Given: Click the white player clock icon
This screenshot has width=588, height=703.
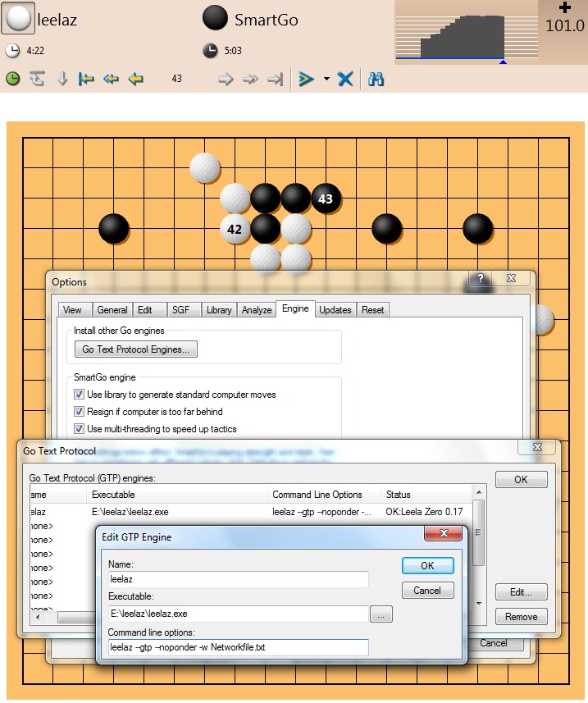Looking at the screenshot, I should (x=12, y=51).
